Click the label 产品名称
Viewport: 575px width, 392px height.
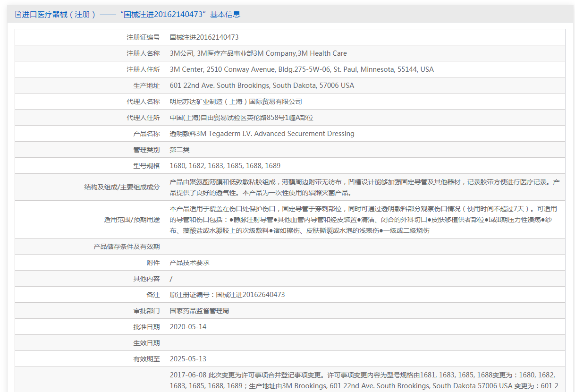pyautogui.click(x=146, y=134)
